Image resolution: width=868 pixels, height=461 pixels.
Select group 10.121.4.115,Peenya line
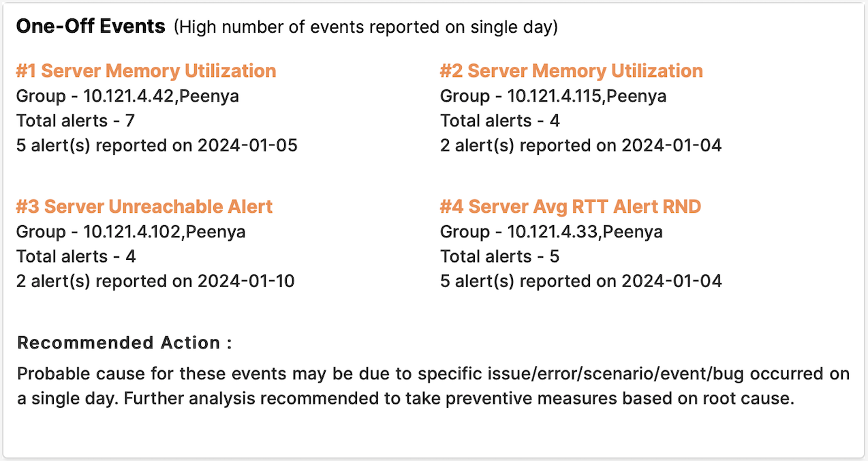[553, 96]
